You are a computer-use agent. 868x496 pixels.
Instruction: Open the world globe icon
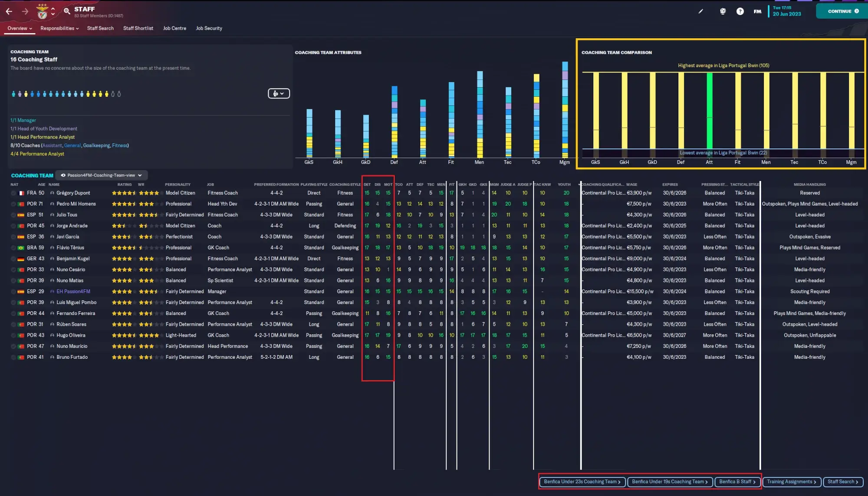(723, 11)
